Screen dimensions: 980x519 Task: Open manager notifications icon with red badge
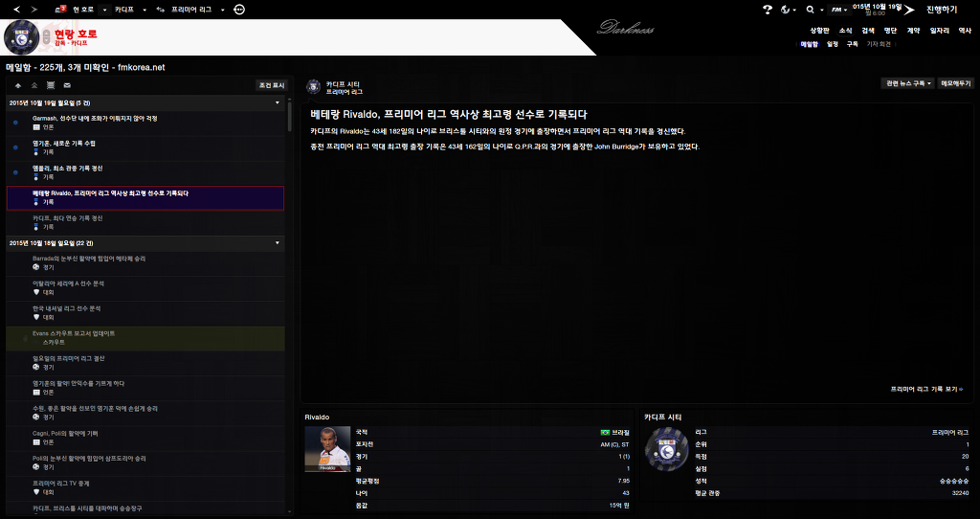pos(60,9)
